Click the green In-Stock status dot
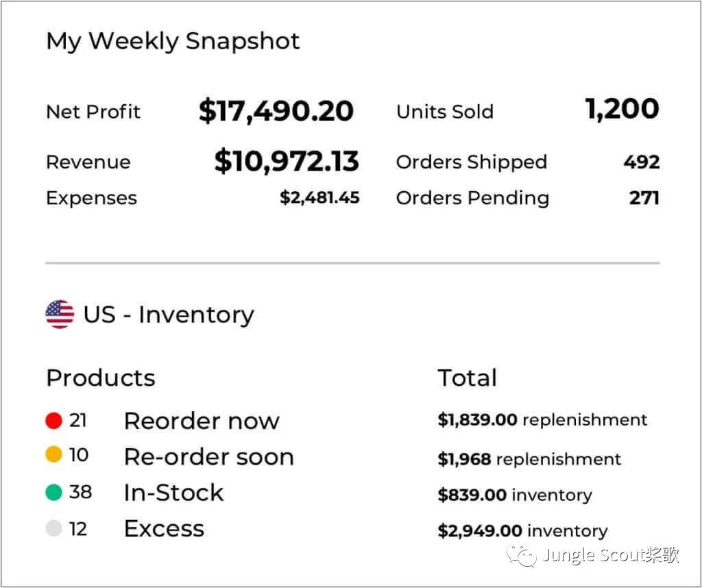Viewport: 702px width, 588px height. click(54, 492)
